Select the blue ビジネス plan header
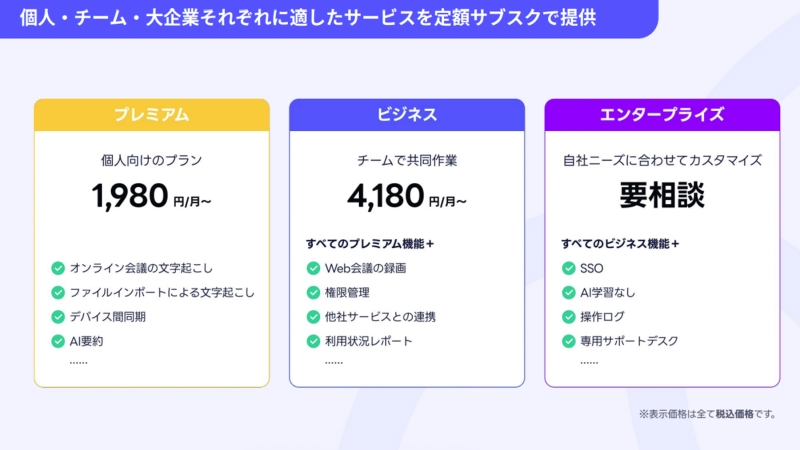 coord(407,115)
